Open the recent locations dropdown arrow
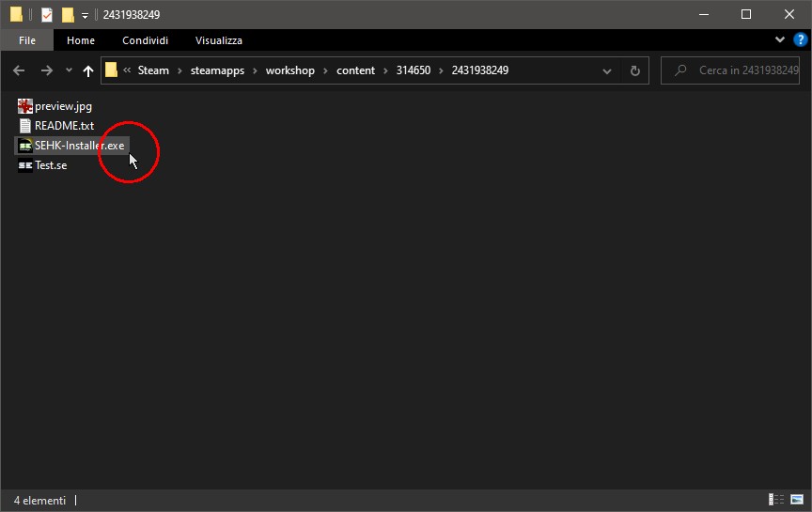812x512 pixels. [x=69, y=70]
